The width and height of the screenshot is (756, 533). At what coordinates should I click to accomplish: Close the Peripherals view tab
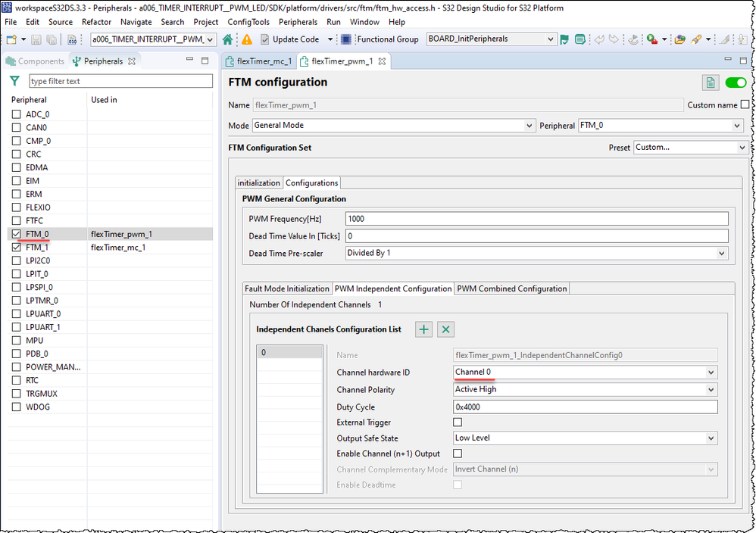point(132,61)
